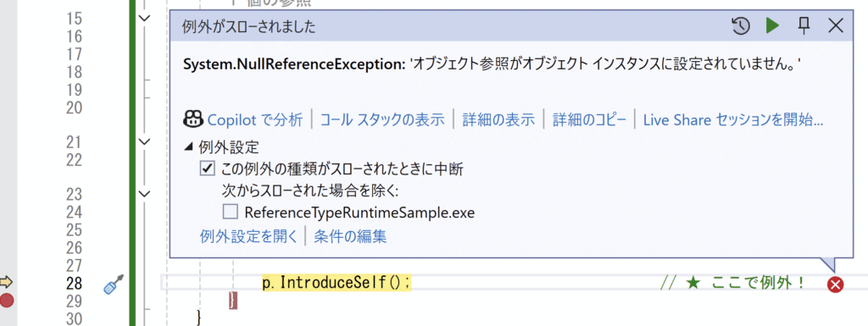The image size is (868, 326).
Task: Click the red breakpoint on line 29
Action: click(7, 301)
